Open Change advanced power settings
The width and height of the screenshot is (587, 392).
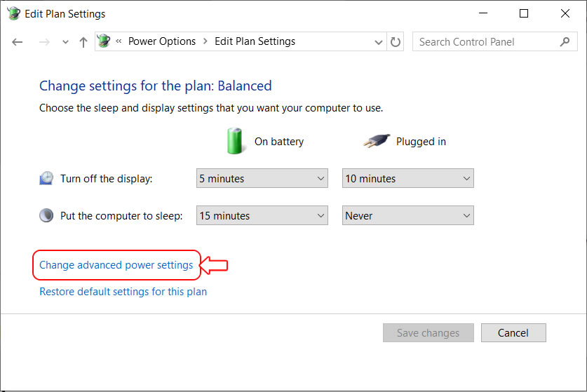(x=116, y=264)
